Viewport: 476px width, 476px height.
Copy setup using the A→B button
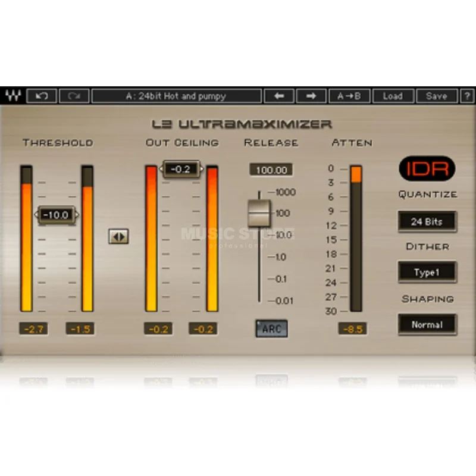(x=349, y=96)
